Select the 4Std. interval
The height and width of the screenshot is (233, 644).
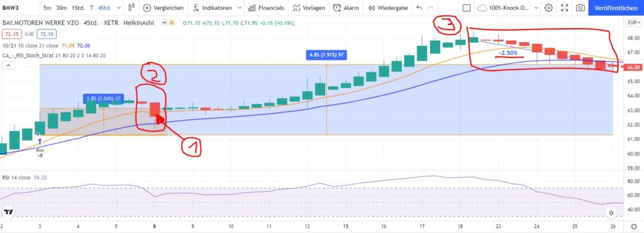pos(105,8)
